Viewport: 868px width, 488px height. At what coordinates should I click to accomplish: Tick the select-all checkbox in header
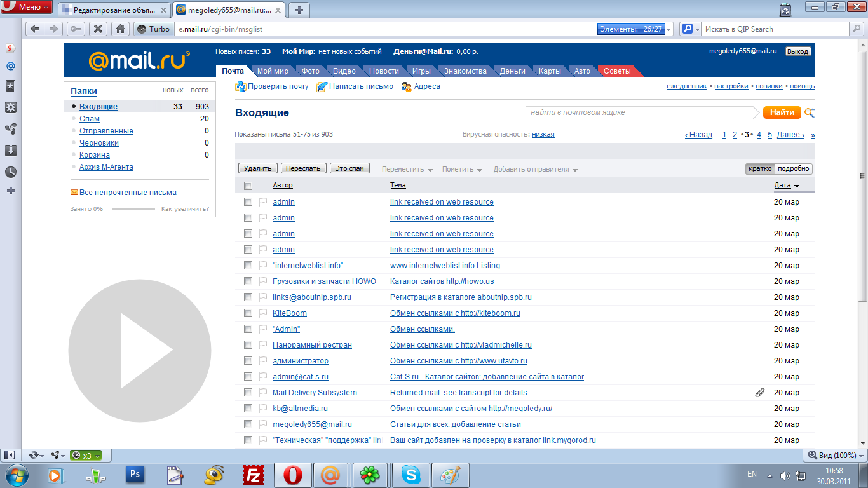click(x=248, y=186)
